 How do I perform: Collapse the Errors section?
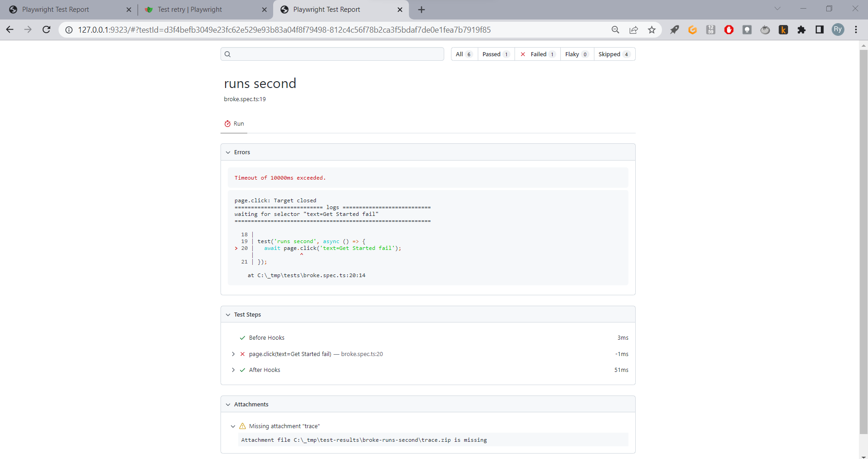pyautogui.click(x=228, y=152)
